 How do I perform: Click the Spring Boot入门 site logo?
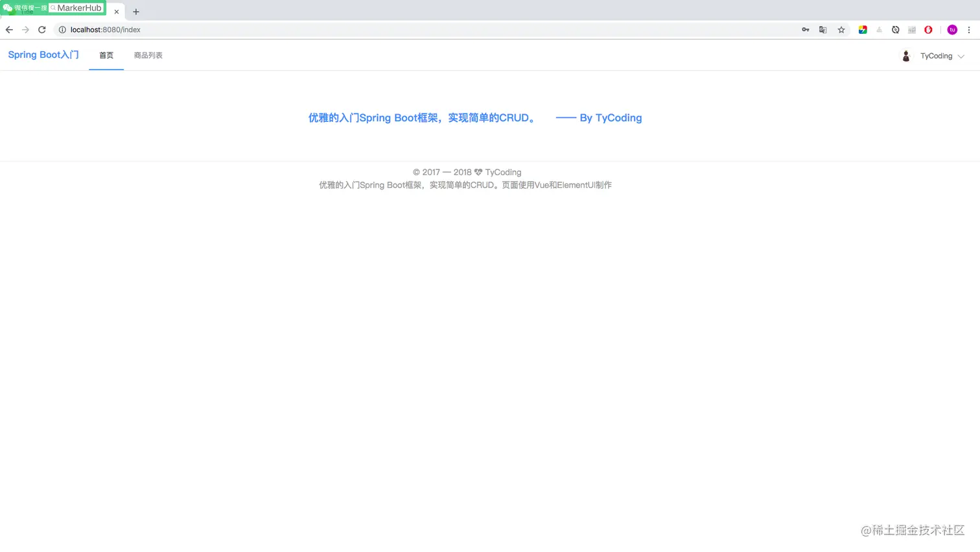point(43,55)
